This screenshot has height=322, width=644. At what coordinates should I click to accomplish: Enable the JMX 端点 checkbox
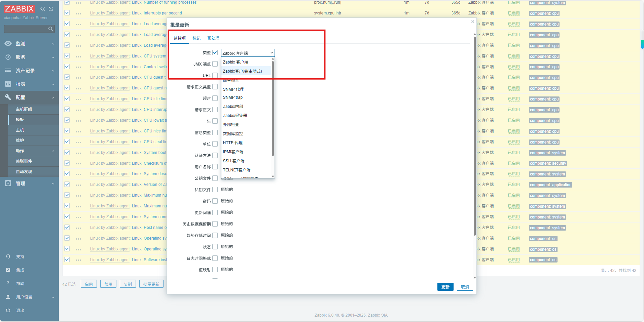click(x=215, y=64)
